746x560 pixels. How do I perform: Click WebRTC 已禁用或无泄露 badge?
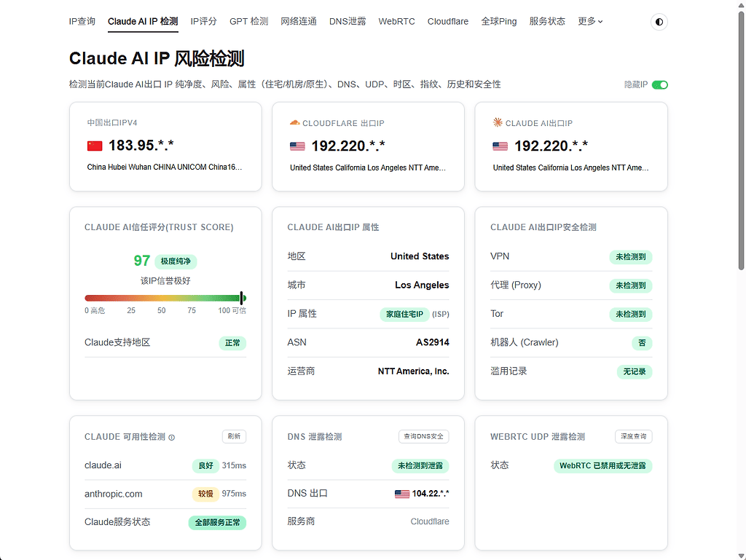coord(602,466)
